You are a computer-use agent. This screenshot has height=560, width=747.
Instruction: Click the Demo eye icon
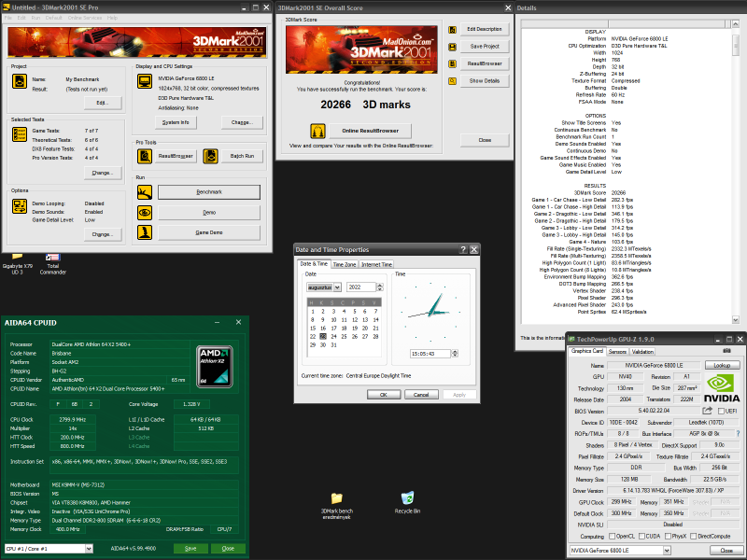[145, 213]
